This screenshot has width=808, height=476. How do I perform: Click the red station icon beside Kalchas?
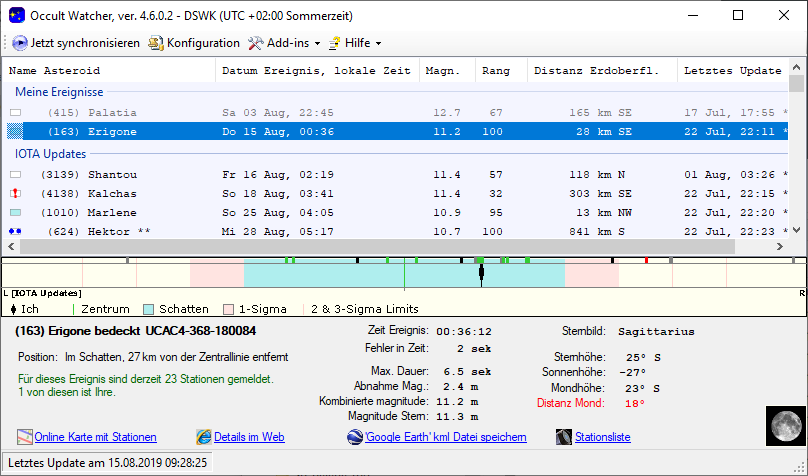[x=15, y=193]
